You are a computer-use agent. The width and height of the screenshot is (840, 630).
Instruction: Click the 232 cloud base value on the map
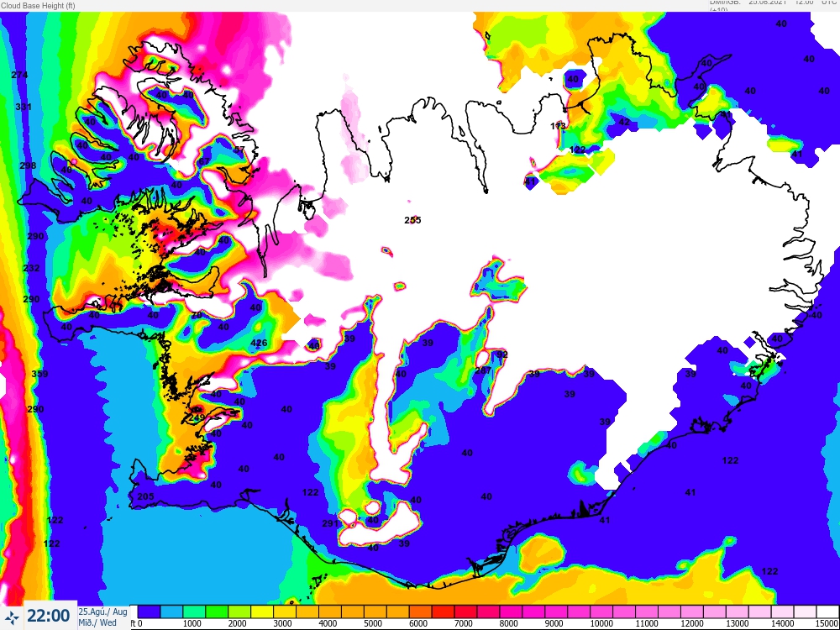tap(31, 267)
